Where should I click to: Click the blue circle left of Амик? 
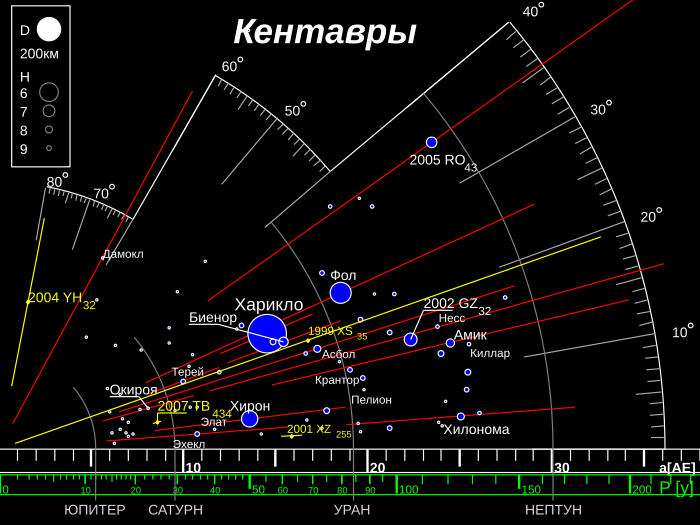pyautogui.click(x=450, y=343)
